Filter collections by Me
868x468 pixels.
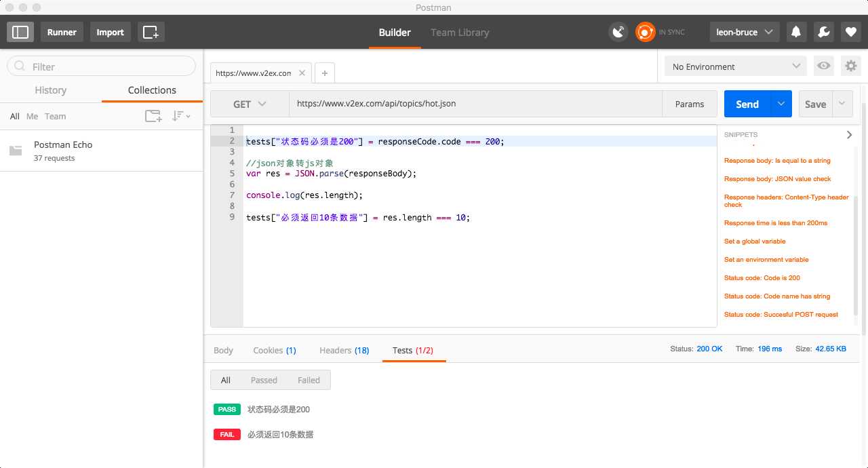point(33,116)
